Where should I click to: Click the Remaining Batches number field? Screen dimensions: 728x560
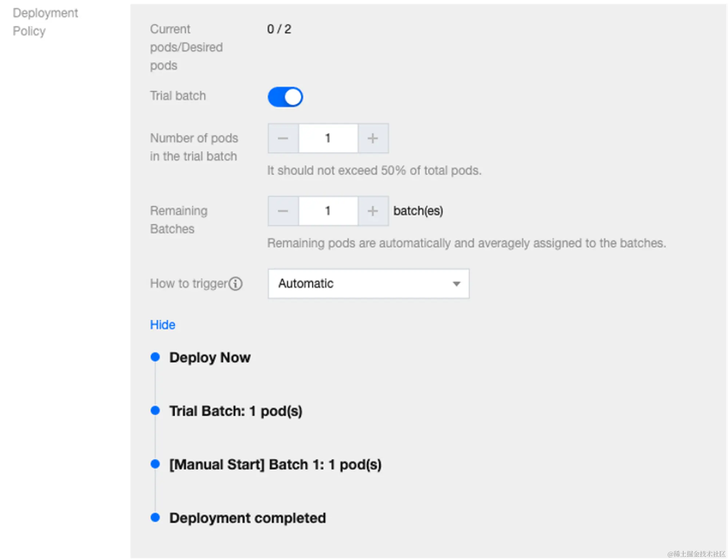(x=328, y=211)
